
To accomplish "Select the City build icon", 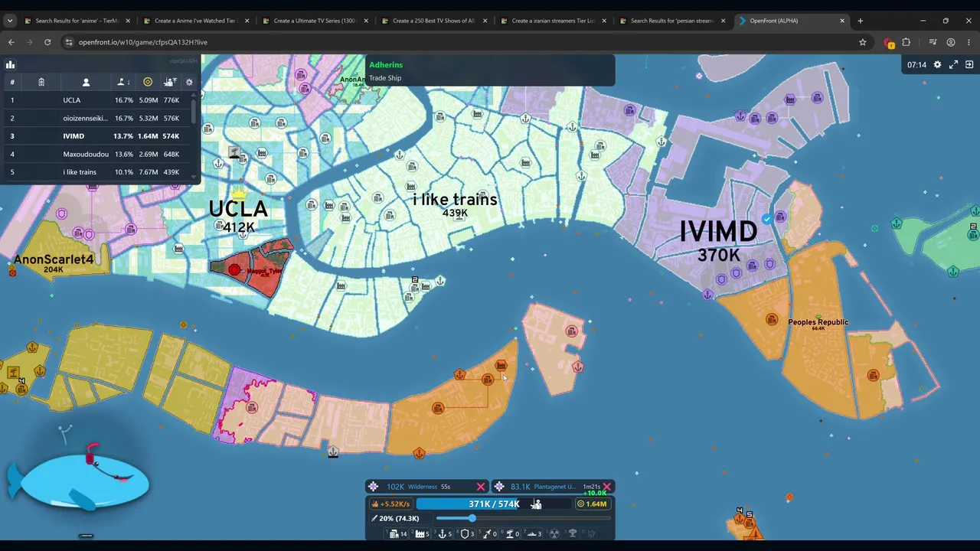I will [397, 533].
